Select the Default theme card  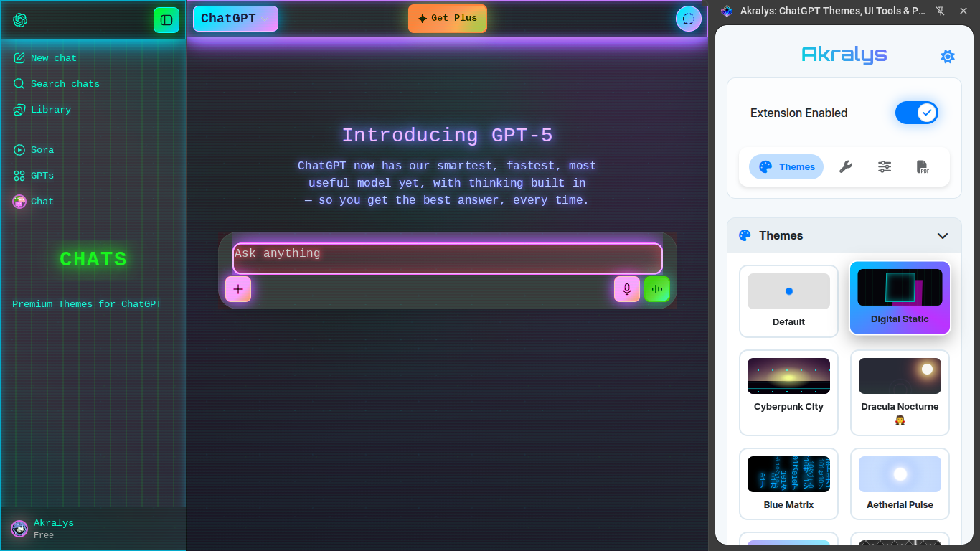[x=788, y=301]
